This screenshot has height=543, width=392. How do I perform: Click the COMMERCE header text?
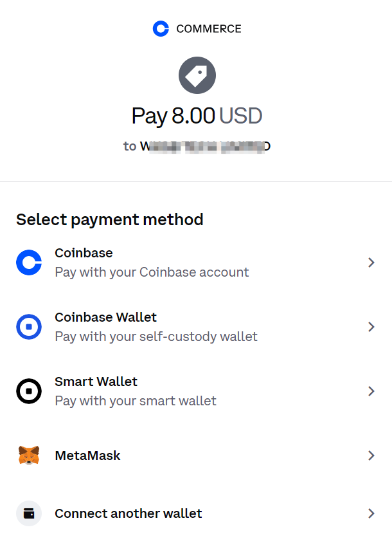[x=209, y=29]
